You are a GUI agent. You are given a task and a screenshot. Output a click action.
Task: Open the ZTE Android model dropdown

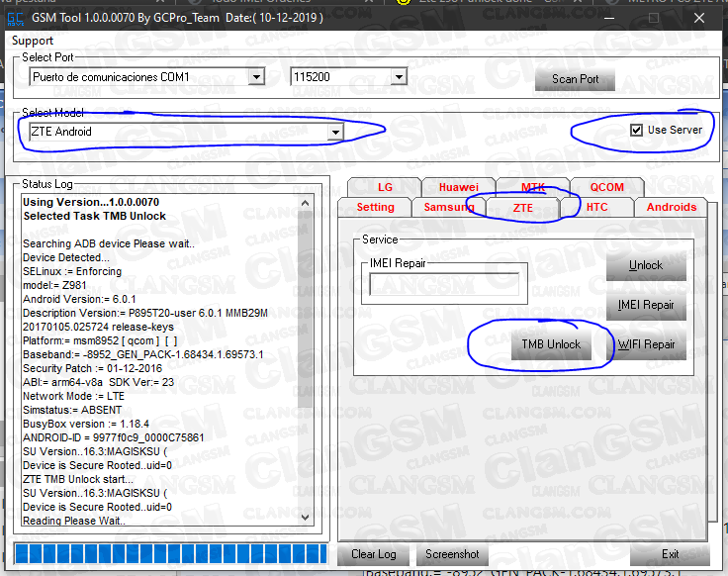335,132
